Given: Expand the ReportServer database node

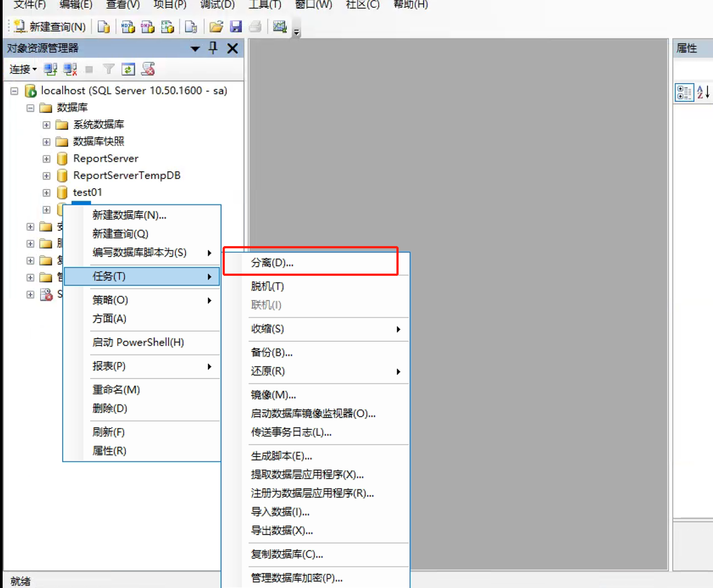Looking at the screenshot, I should pos(47,159).
